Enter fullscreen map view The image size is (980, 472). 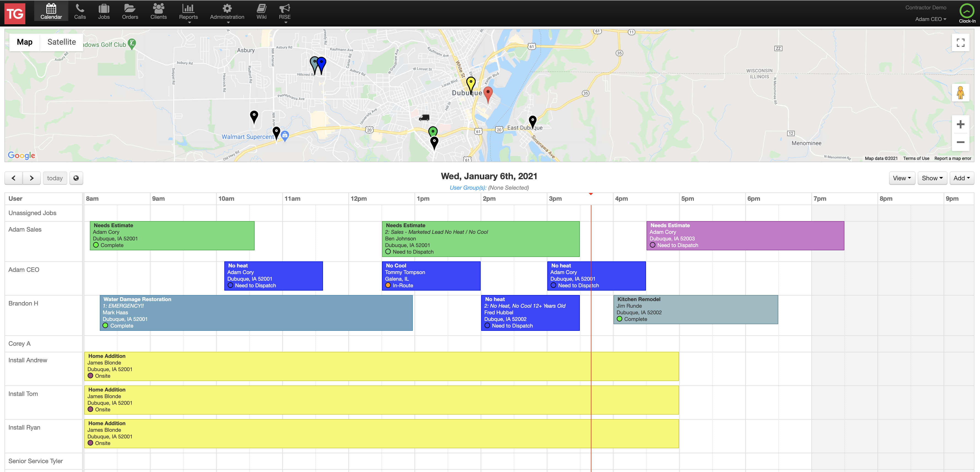pos(960,43)
